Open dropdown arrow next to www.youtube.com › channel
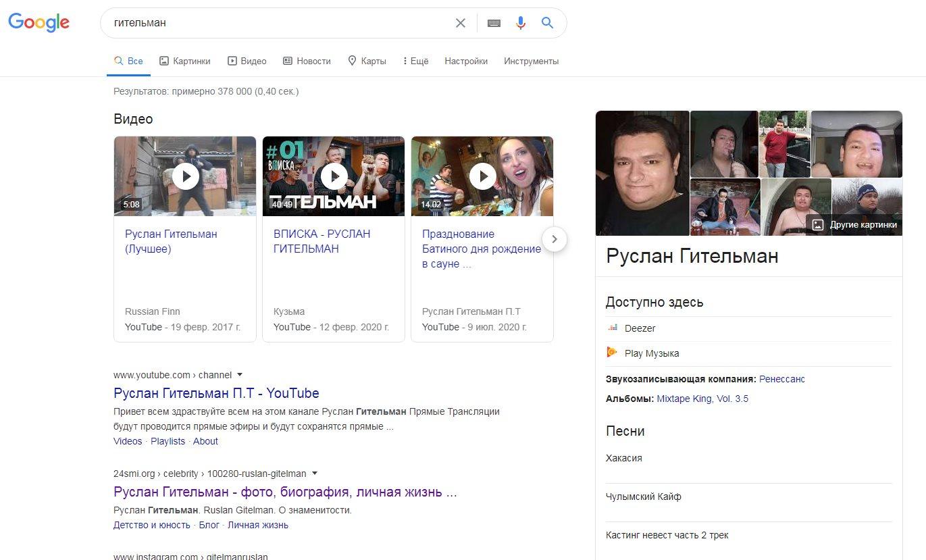The width and height of the screenshot is (926, 560). [240, 375]
